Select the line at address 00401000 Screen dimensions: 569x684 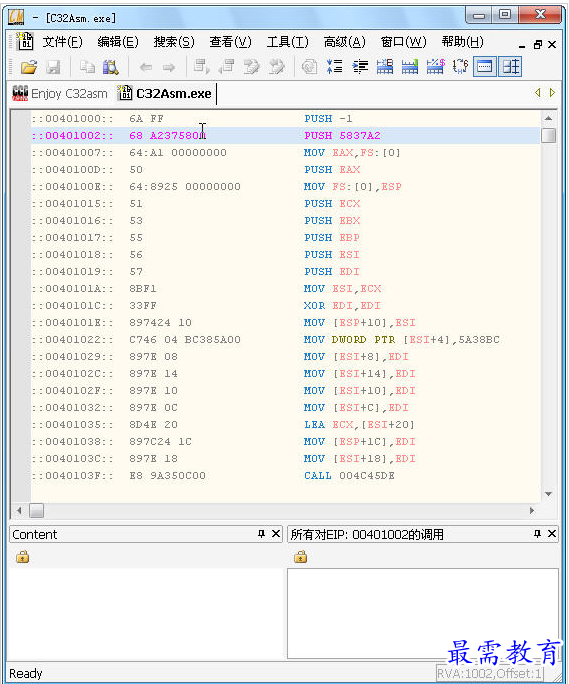pyautogui.click(x=285, y=119)
